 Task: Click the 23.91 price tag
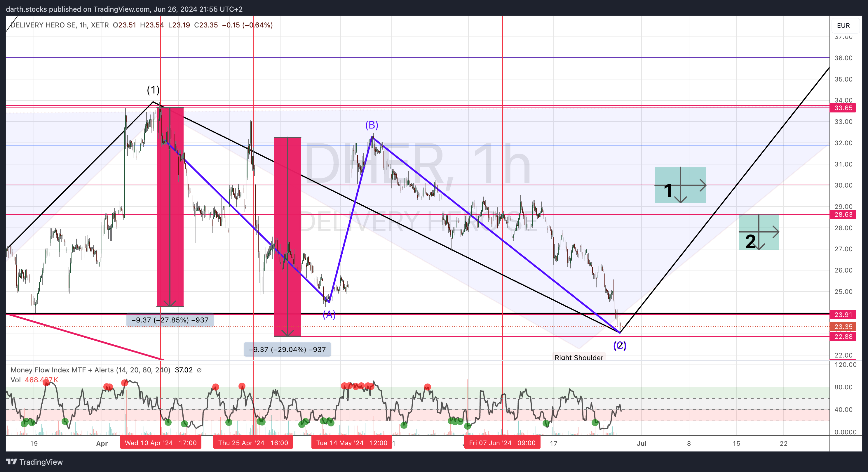[843, 315]
